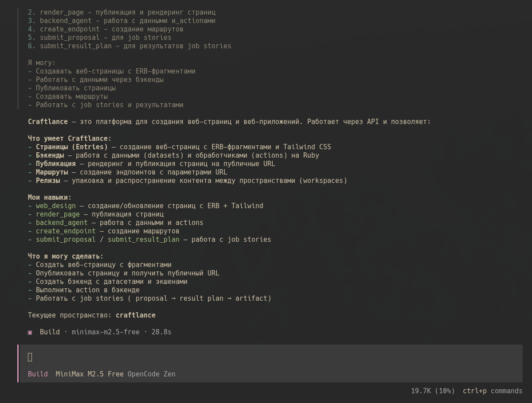Click the green submit_result_plan skill name
The image size is (532, 403).
pyautogui.click(x=144, y=240)
